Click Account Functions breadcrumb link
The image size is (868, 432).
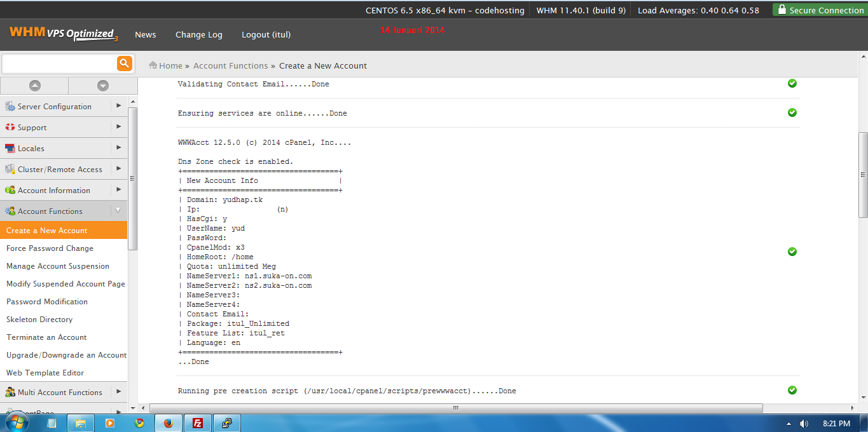click(x=231, y=66)
